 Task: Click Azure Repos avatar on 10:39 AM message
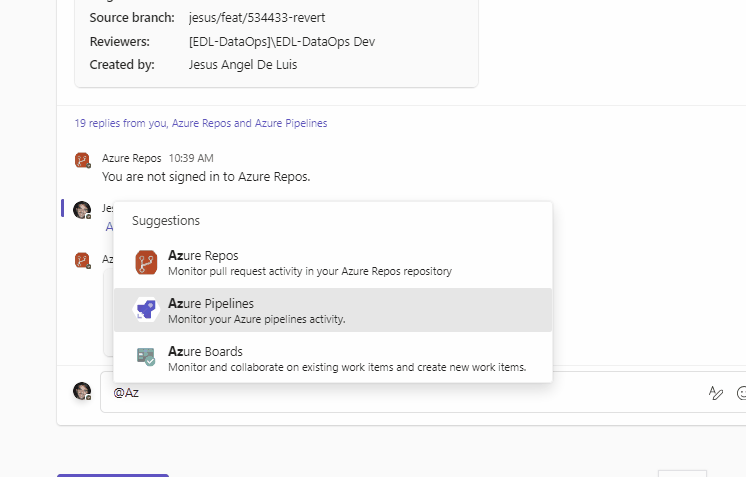point(82,160)
